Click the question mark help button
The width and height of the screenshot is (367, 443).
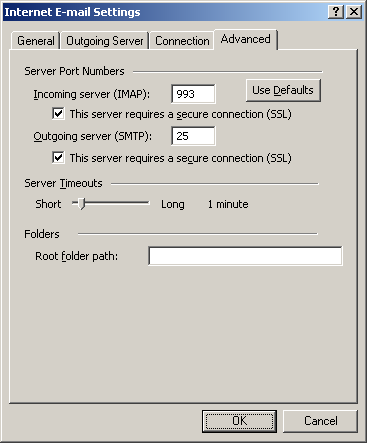[x=336, y=12]
